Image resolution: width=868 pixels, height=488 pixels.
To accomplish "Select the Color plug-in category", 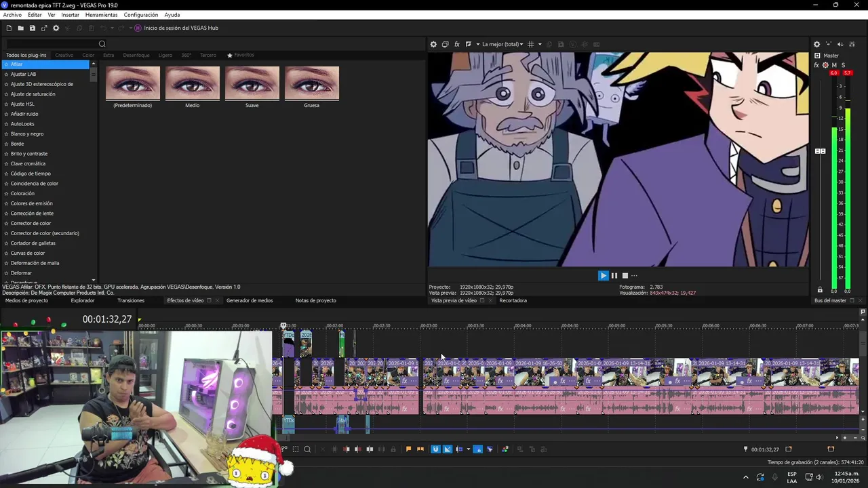I will [88, 55].
